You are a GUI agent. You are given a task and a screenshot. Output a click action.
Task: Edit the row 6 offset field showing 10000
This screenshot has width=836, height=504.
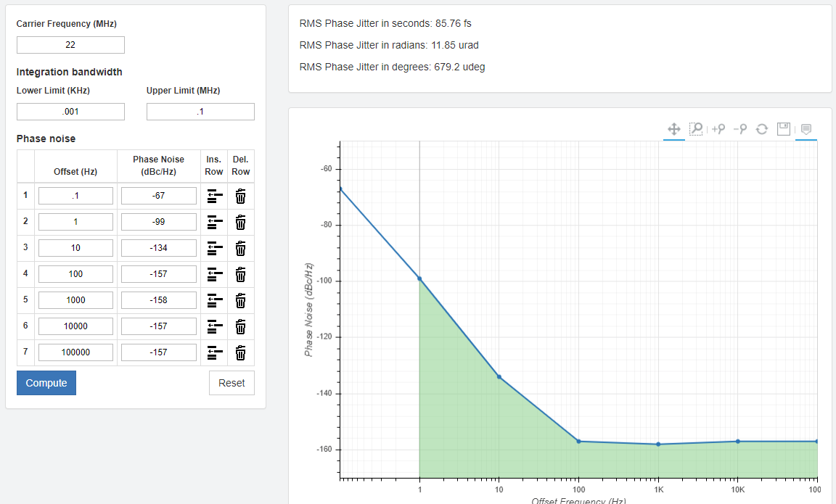click(75, 326)
